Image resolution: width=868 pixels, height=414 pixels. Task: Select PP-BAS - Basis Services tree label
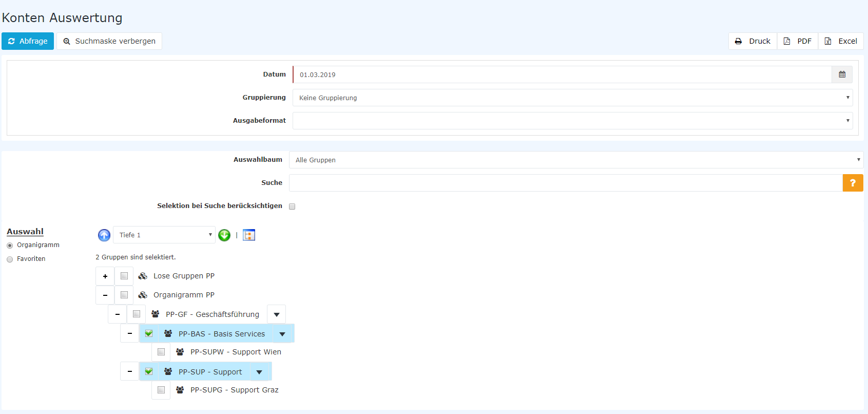click(222, 334)
